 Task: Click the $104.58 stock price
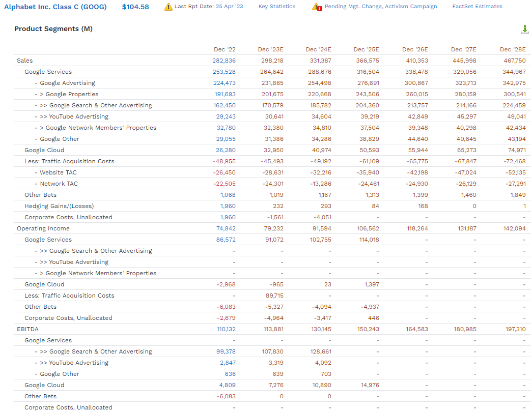pos(135,7)
